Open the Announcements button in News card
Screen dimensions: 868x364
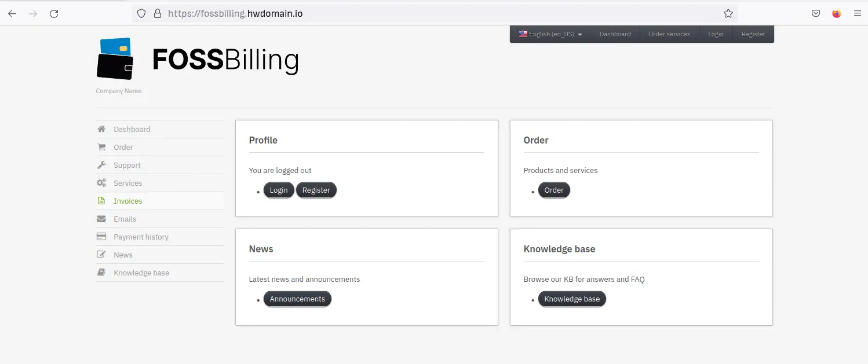(297, 299)
